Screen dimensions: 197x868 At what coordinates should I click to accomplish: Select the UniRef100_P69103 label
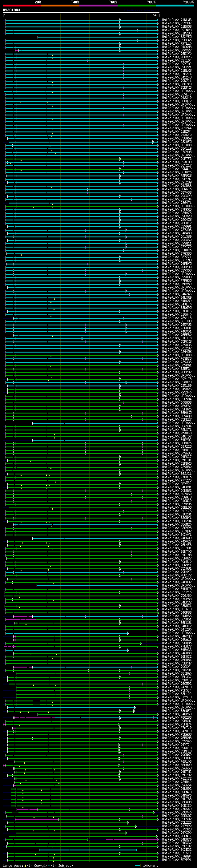pyautogui.click(x=176, y=761)
